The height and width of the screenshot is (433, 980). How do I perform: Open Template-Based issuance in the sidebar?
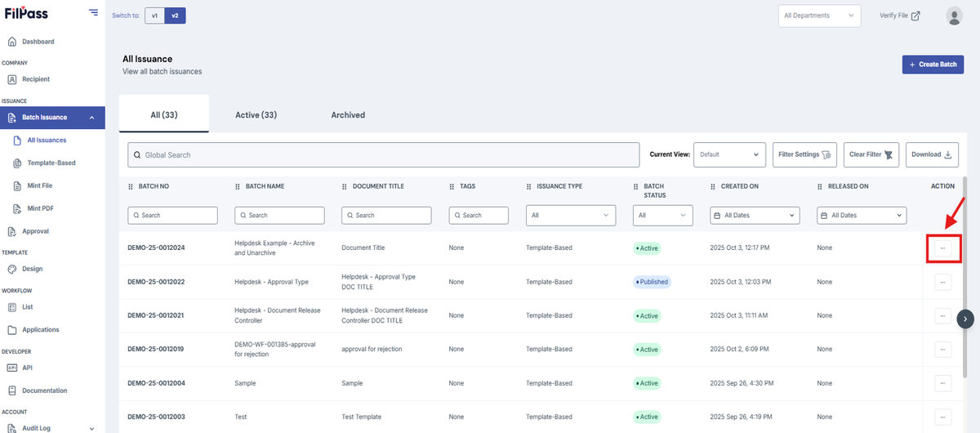[51, 163]
